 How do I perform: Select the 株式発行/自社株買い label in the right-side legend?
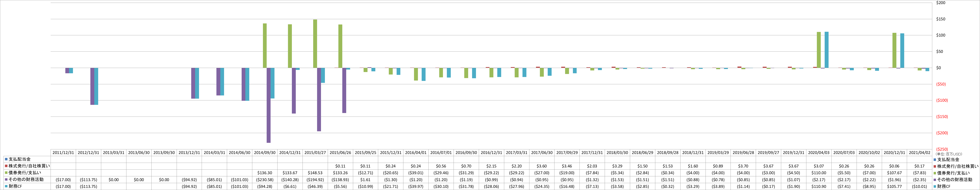[x=958, y=166]
